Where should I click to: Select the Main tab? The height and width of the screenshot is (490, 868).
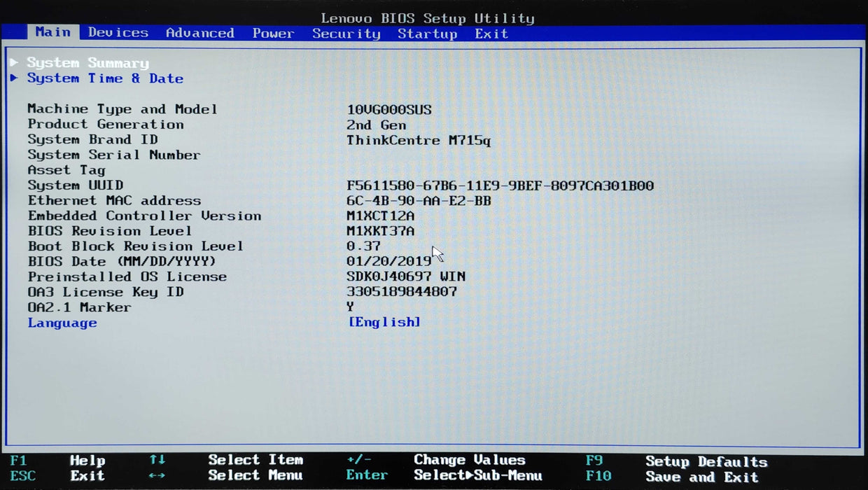[52, 32]
